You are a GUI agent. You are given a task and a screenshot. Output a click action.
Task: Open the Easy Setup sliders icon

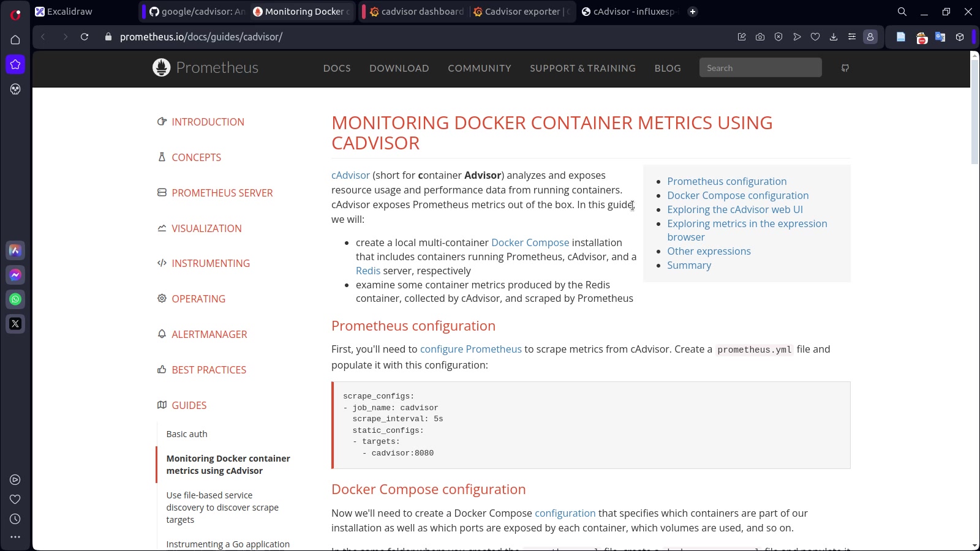click(852, 37)
